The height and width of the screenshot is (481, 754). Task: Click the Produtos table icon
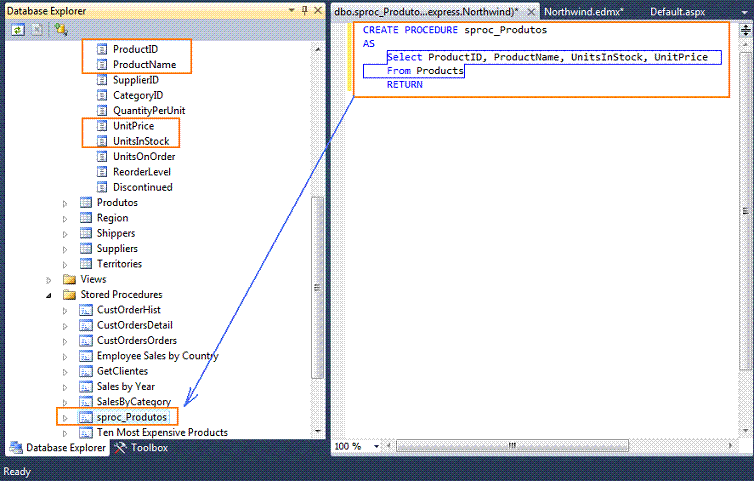coord(86,203)
